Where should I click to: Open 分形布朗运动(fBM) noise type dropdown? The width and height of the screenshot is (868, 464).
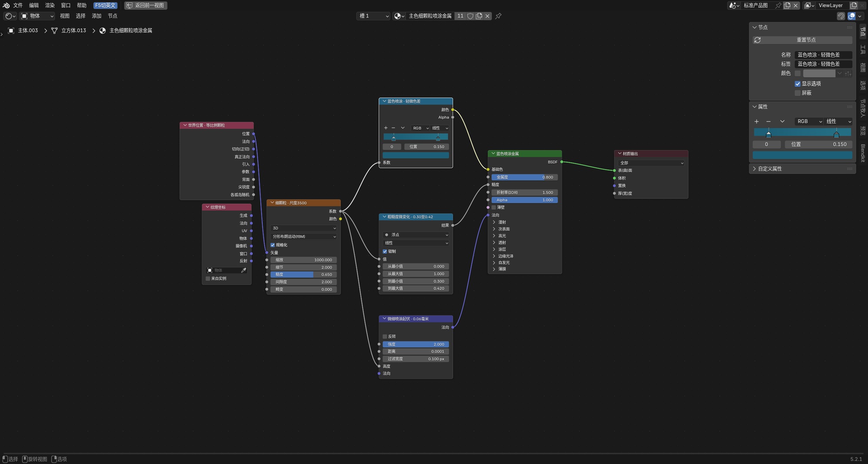303,236
